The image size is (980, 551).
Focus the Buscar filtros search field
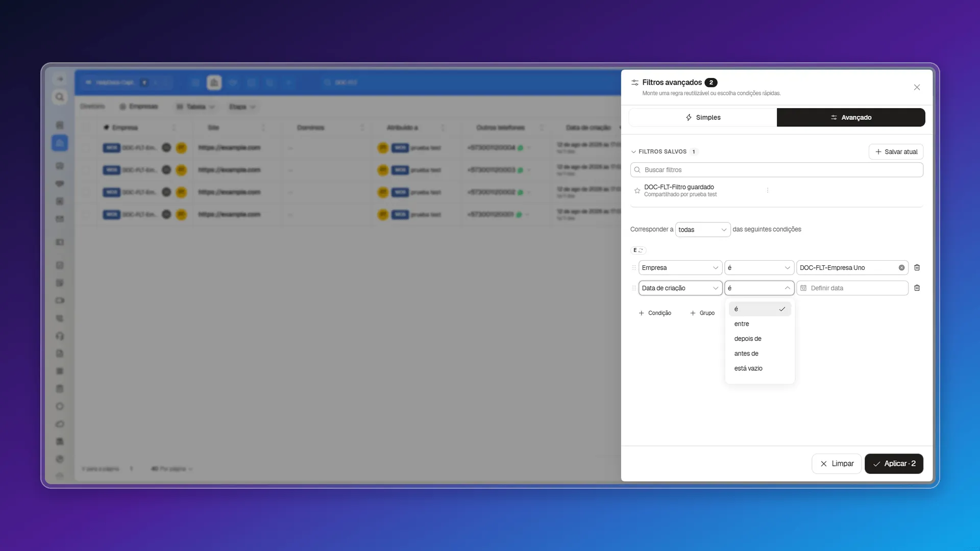click(x=776, y=170)
